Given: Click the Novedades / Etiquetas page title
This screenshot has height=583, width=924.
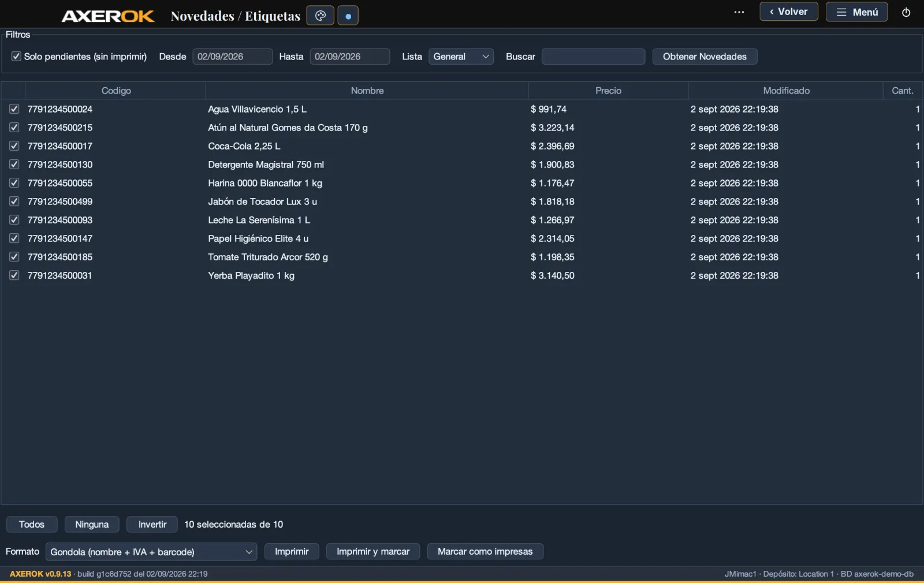Looking at the screenshot, I should 236,16.
